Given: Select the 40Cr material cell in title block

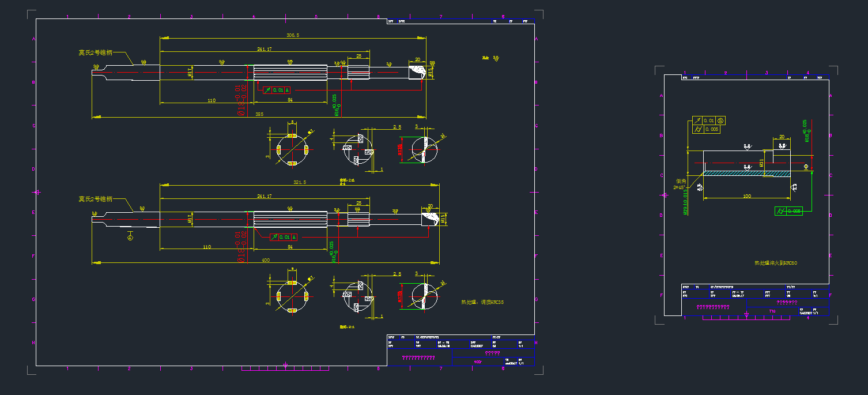Looking at the screenshot, I should (477, 362).
